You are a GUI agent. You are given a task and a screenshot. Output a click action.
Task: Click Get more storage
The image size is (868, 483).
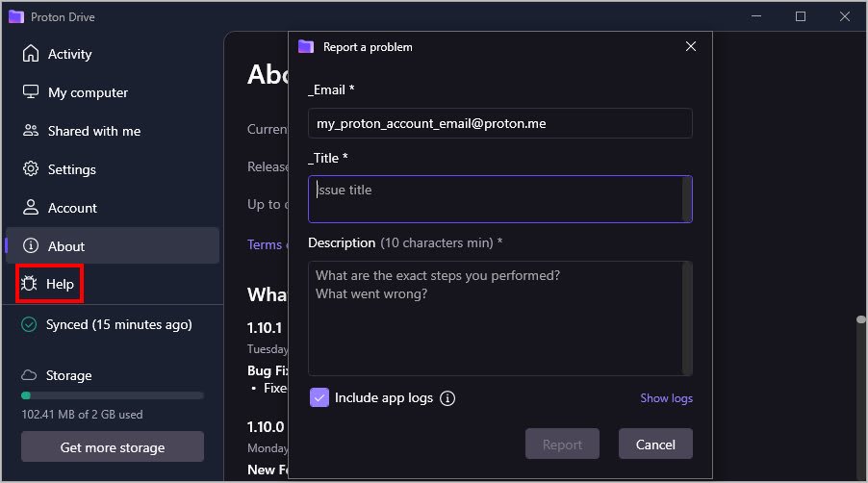tap(113, 447)
